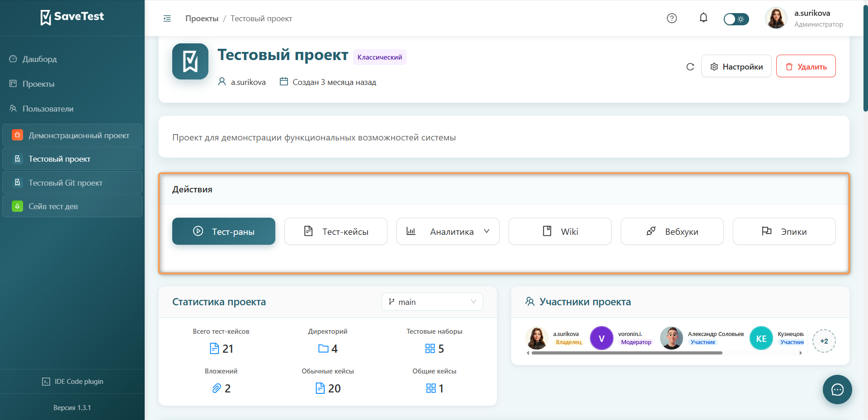Click Владелец role badge
The image size is (868, 420).
[x=569, y=342]
